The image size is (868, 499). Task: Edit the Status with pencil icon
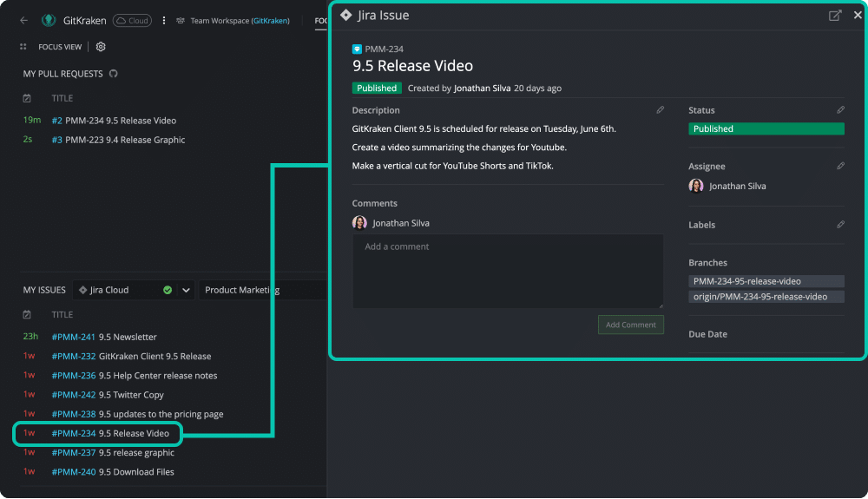(840, 110)
